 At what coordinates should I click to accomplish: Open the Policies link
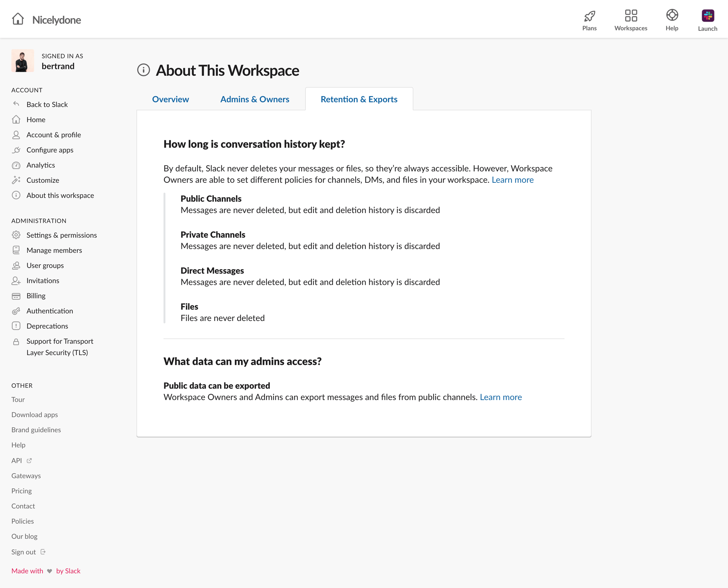(23, 521)
